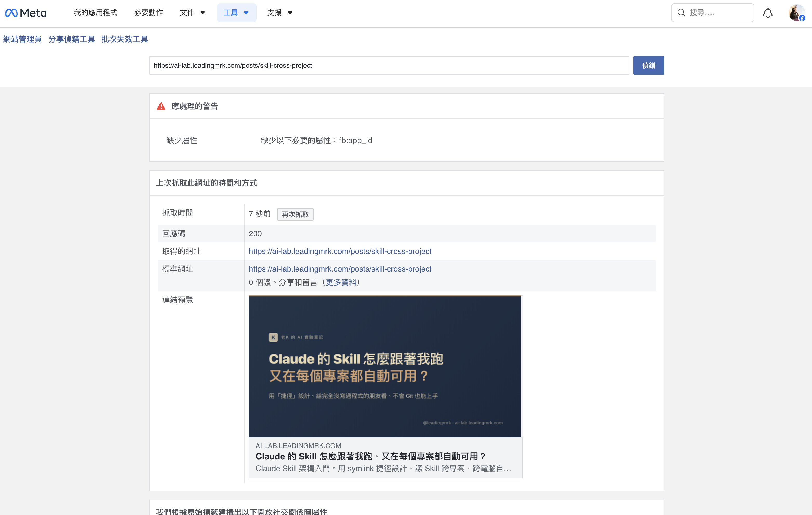The width and height of the screenshot is (812, 515).
Task: Switch to 分享偵錯工具 tab
Action: (71, 39)
